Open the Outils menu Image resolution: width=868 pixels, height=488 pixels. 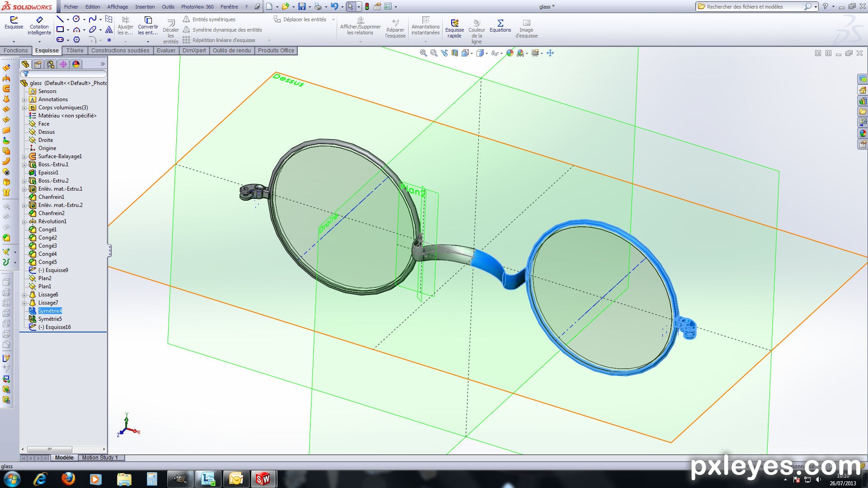168,7
